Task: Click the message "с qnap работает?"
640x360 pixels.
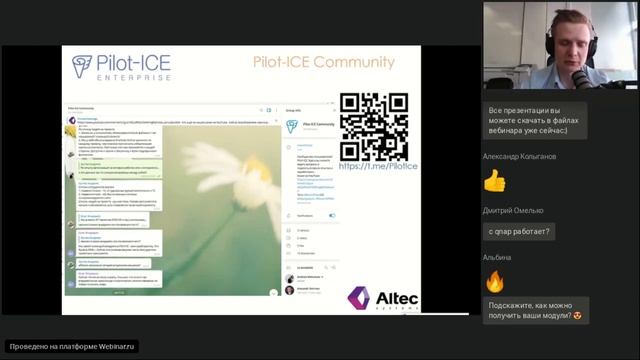Action: coord(519,231)
